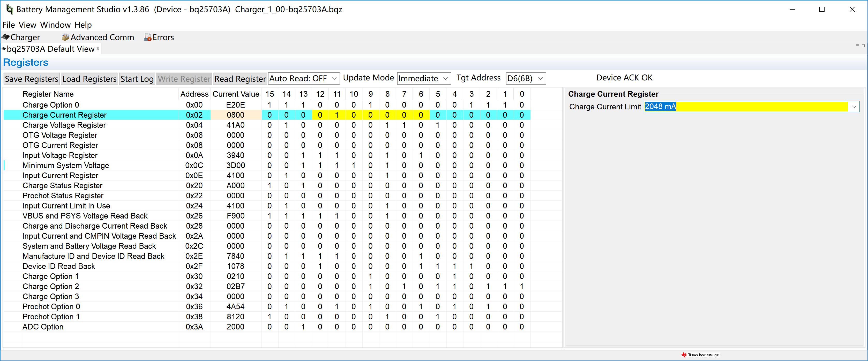The width and height of the screenshot is (868, 361).
Task: Click address 0x3A cell
Action: coord(194,327)
